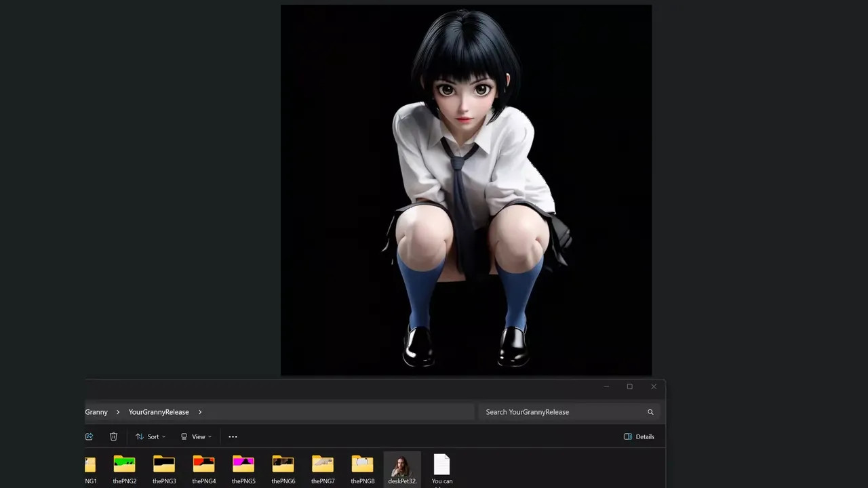
Task: Click the Granny breadcrumb in address bar
Action: pyautogui.click(x=96, y=412)
